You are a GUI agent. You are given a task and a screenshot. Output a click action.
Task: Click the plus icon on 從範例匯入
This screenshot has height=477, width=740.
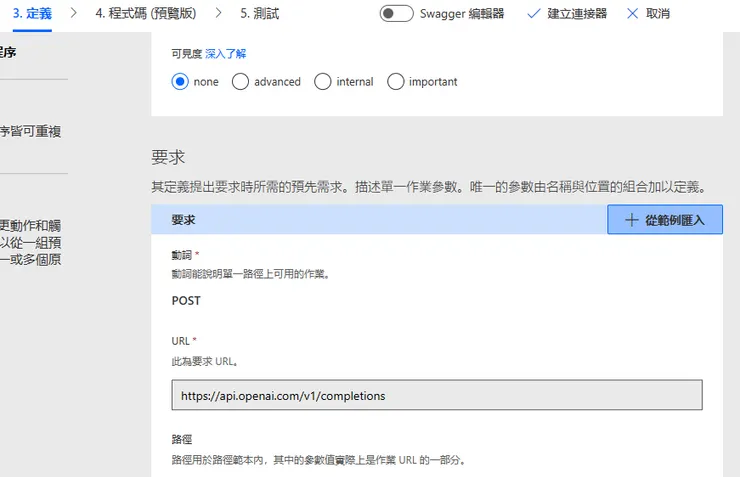click(631, 220)
